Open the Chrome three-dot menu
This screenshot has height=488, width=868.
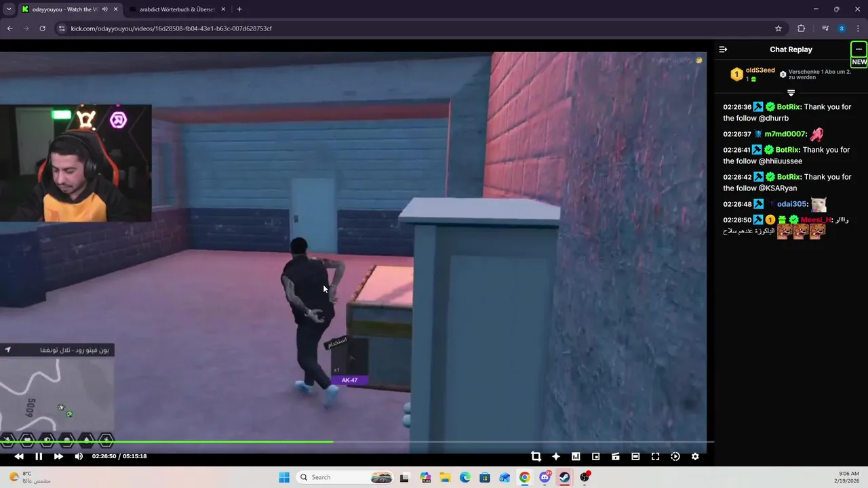pyautogui.click(x=859, y=28)
